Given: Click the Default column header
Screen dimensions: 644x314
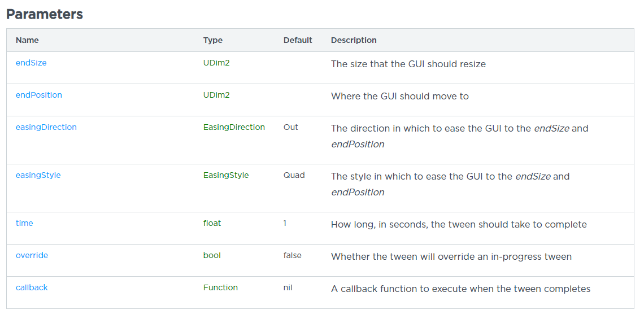Looking at the screenshot, I should click(298, 40).
